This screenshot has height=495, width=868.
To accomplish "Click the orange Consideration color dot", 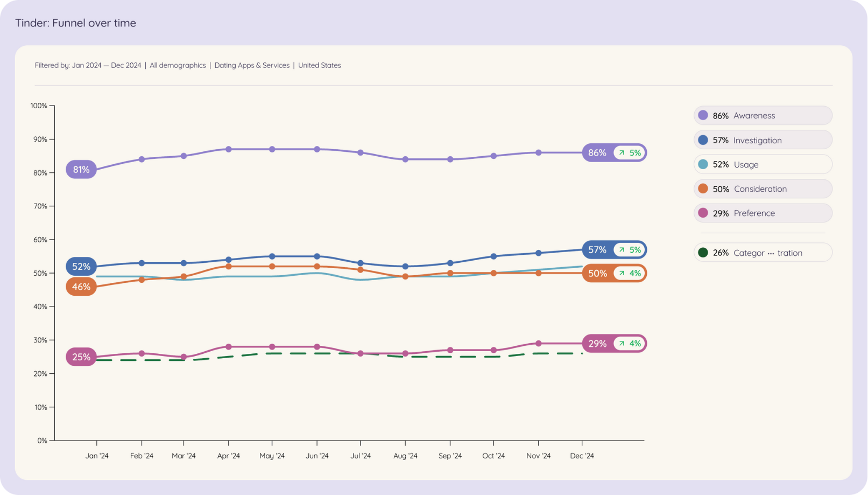I will [x=703, y=189].
